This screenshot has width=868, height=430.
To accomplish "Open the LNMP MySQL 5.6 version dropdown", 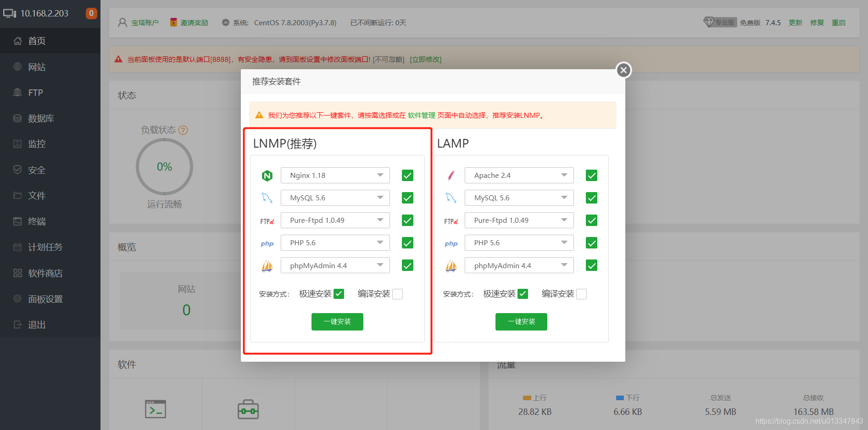I will click(335, 198).
